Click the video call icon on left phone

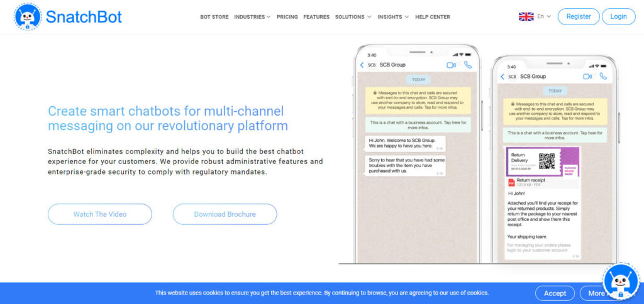451,65
